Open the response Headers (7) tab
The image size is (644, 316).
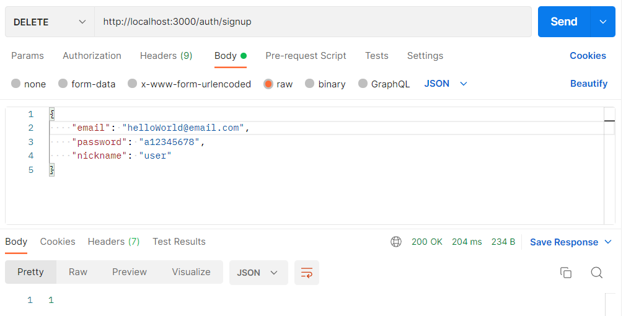[x=114, y=242]
